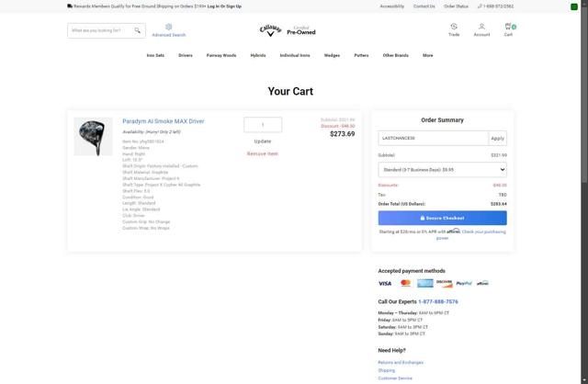This screenshot has height=384, width=588.
Task: Open the Contact Us link
Action: (x=424, y=6)
